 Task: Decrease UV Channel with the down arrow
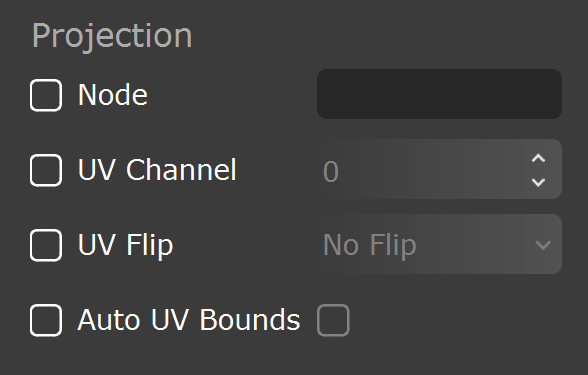[x=538, y=182]
